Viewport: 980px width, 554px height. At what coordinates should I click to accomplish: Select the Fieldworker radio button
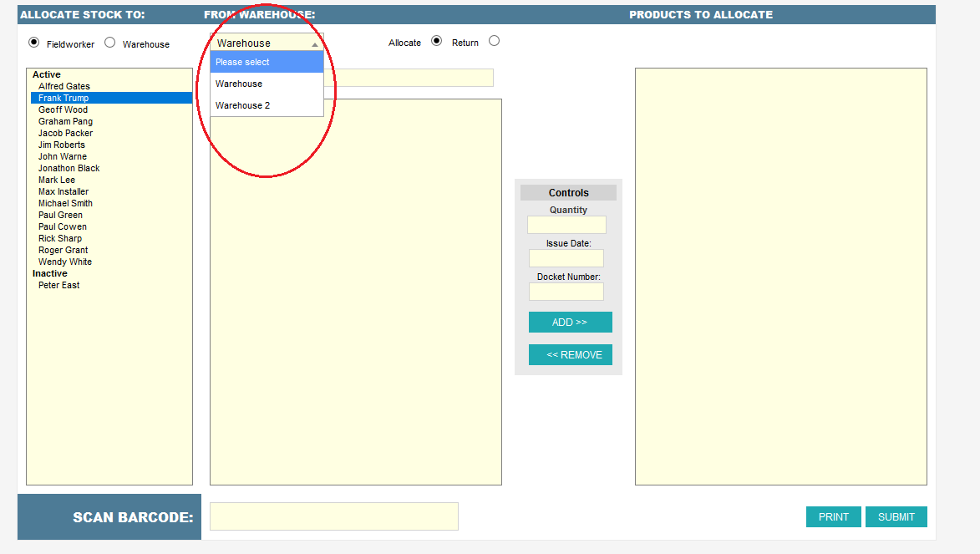pyautogui.click(x=34, y=43)
